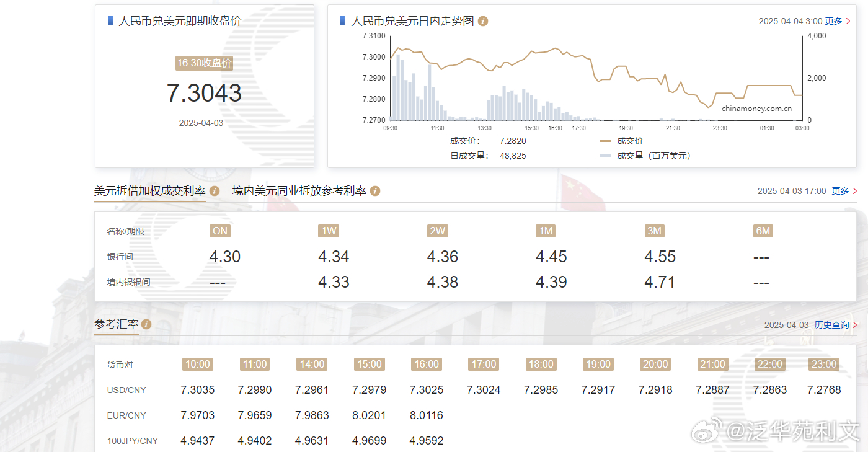Click the 16:30收盘价 badge
This screenshot has width=868, height=452.
[x=204, y=63]
